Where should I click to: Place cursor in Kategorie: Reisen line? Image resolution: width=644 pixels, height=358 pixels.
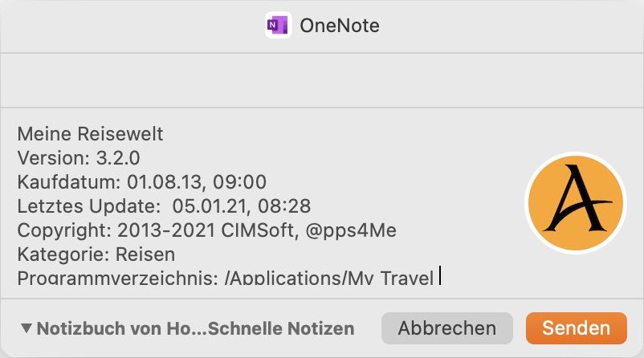pos(96,254)
